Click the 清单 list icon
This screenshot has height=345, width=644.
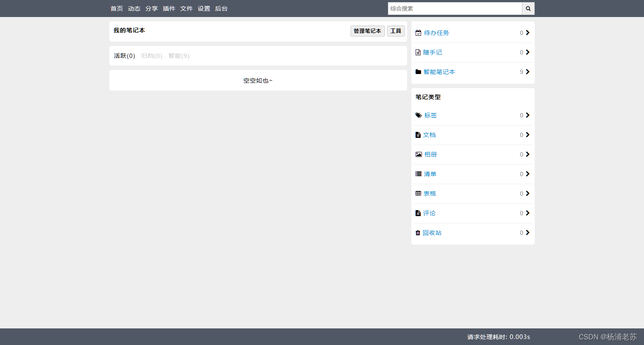click(x=418, y=174)
